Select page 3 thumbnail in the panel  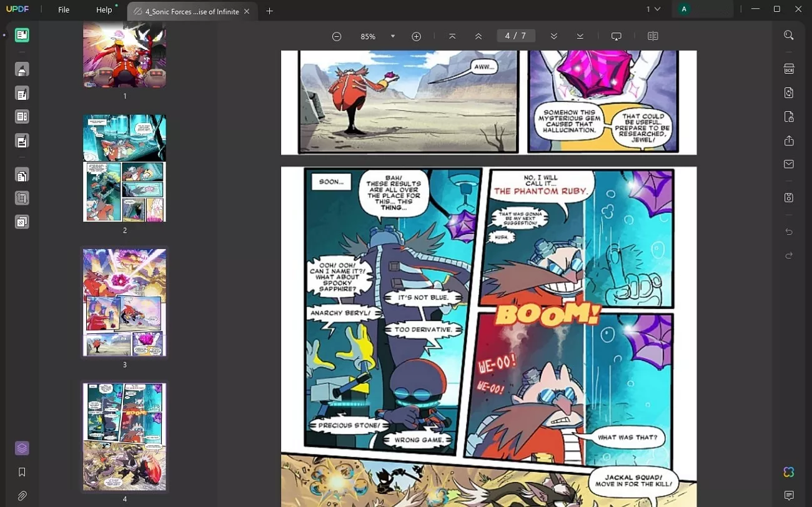click(x=124, y=302)
